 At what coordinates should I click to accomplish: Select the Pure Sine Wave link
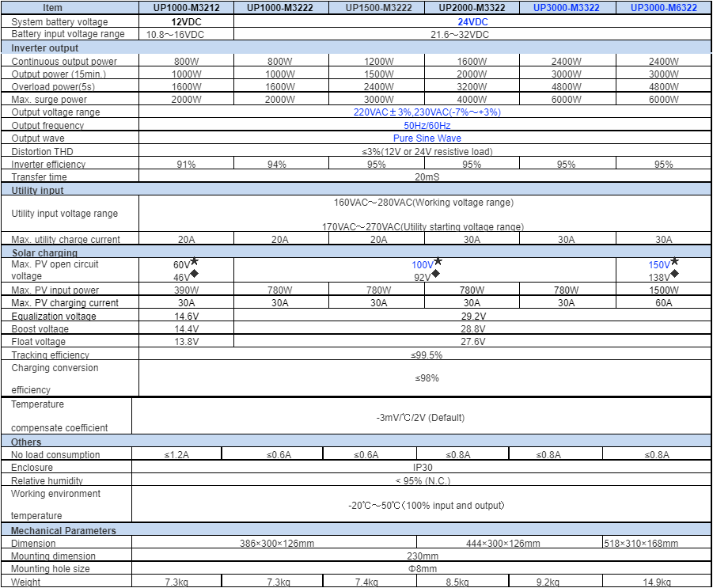tap(427, 138)
